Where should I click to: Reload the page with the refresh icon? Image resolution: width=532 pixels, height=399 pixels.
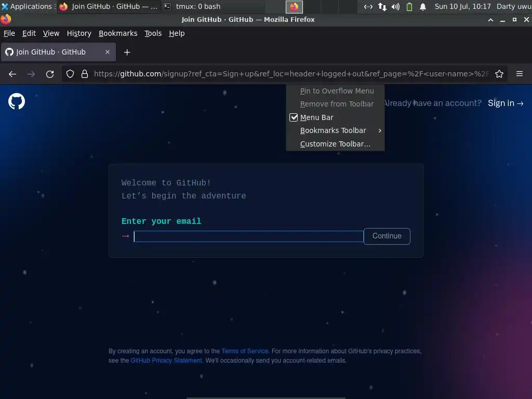tap(50, 74)
